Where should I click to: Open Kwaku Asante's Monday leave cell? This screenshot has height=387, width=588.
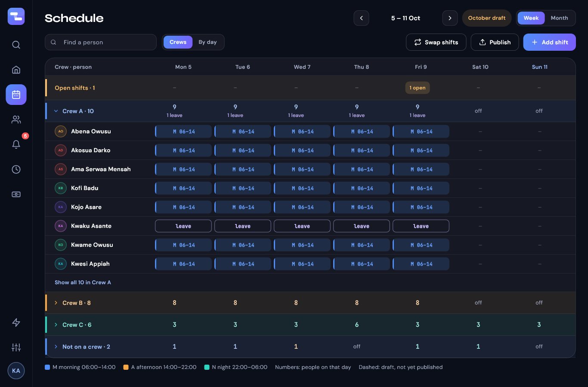click(x=183, y=226)
